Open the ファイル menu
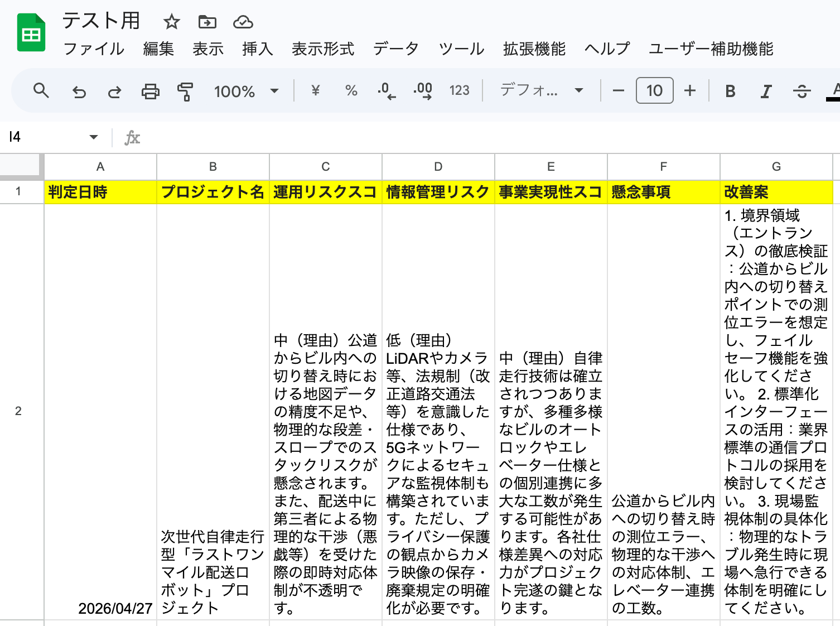840x626 pixels. tap(94, 49)
